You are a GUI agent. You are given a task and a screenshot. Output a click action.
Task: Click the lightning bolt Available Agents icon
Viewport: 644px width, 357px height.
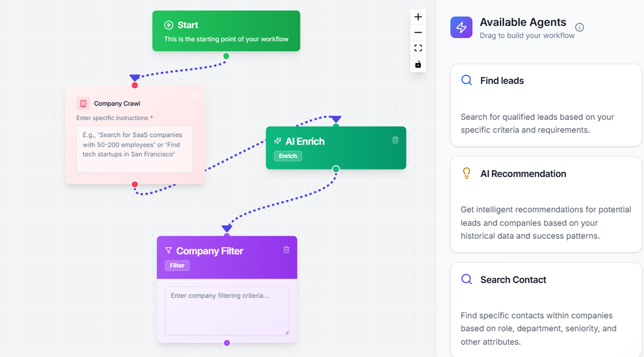pos(461,27)
